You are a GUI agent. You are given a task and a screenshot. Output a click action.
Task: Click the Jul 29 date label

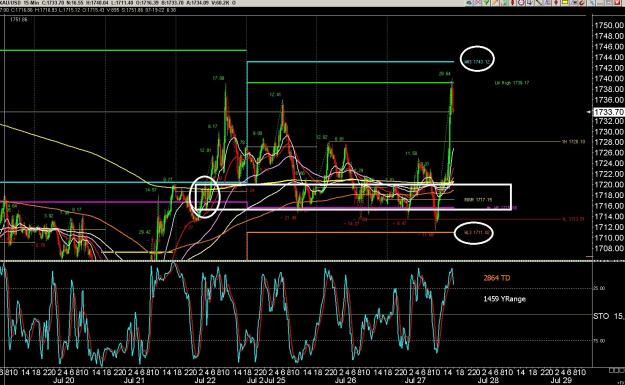click(x=561, y=380)
